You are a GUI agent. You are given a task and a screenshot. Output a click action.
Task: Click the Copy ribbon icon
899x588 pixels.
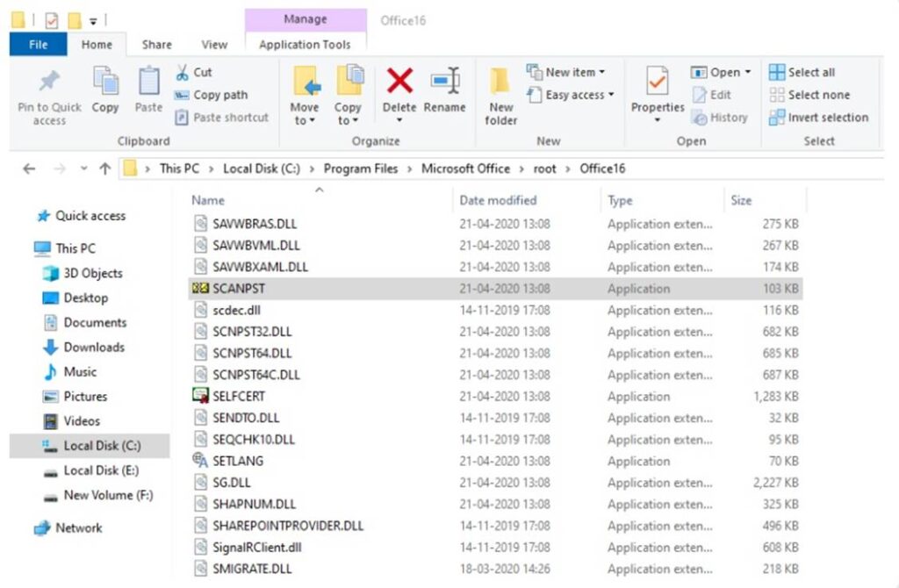click(x=105, y=81)
